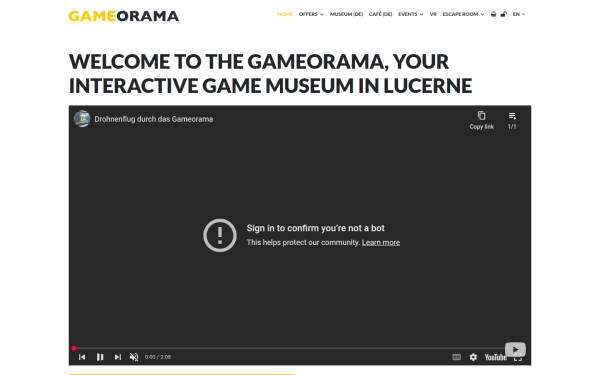
Task: Click the shopping basket icon
Action: point(493,14)
